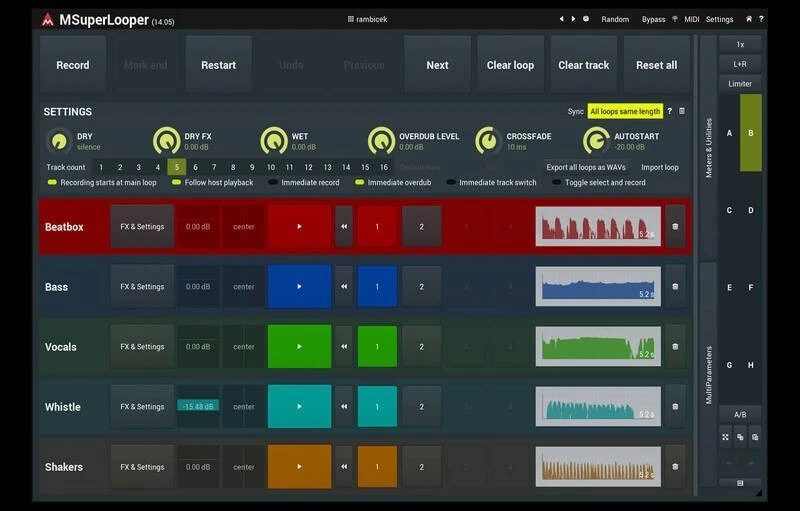Open Shakers FX & Settings
The height and width of the screenshot is (511, 800).
pos(142,467)
